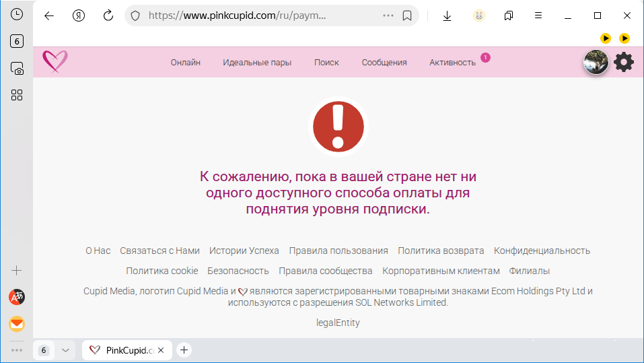Close the PinkCupid tab
Image resolution: width=644 pixels, height=363 pixels.
[161, 350]
